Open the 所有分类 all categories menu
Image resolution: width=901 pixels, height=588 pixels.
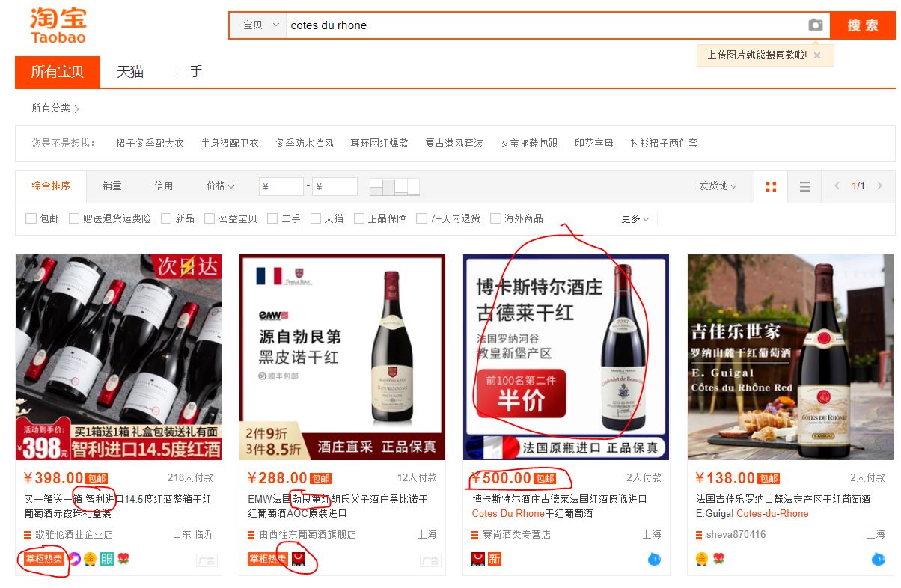pyautogui.click(x=52, y=108)
